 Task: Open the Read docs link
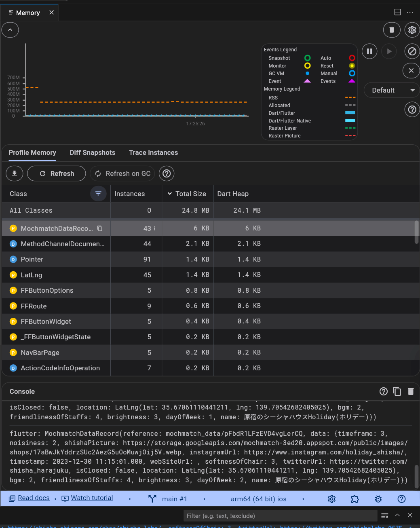[x=29, y=498]
